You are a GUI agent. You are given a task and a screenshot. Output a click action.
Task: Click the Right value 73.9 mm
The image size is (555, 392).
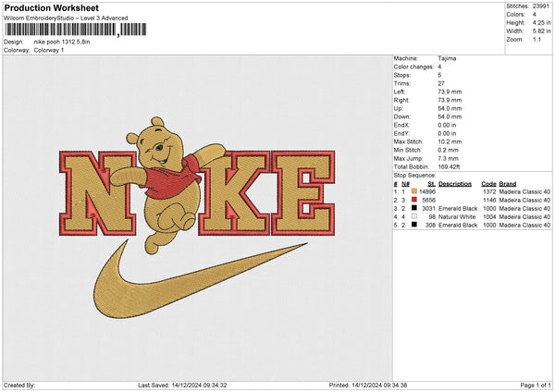point(450,100)
